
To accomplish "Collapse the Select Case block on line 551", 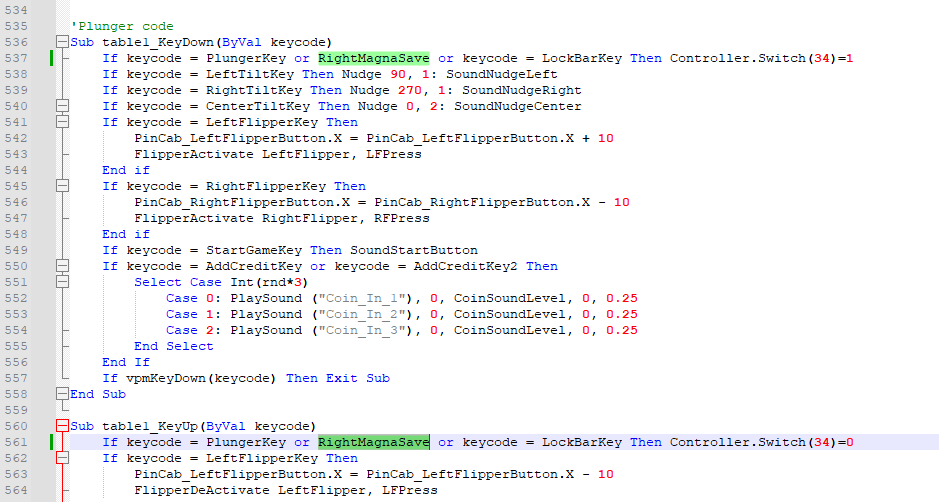I will (62, 282).
